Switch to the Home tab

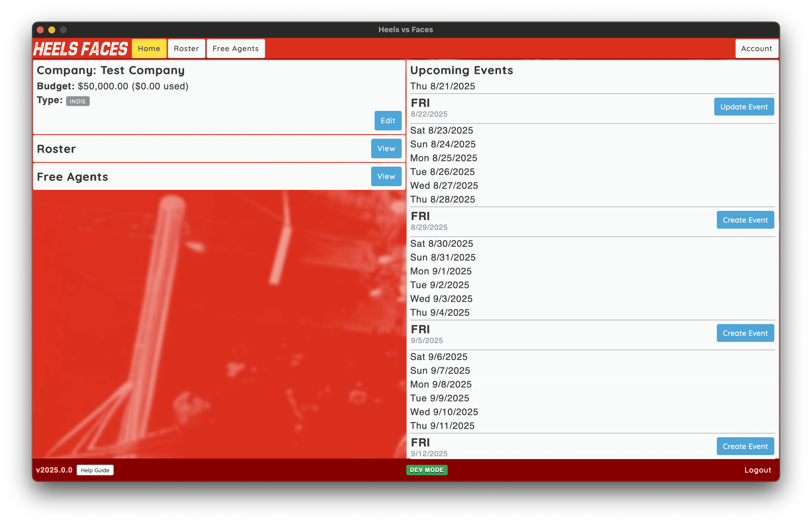pos(149,48)
